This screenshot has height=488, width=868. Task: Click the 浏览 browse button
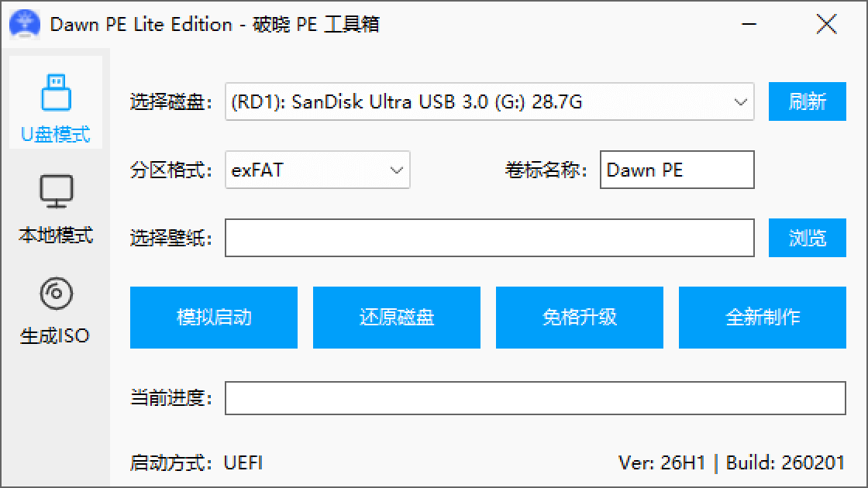[807, 238]
